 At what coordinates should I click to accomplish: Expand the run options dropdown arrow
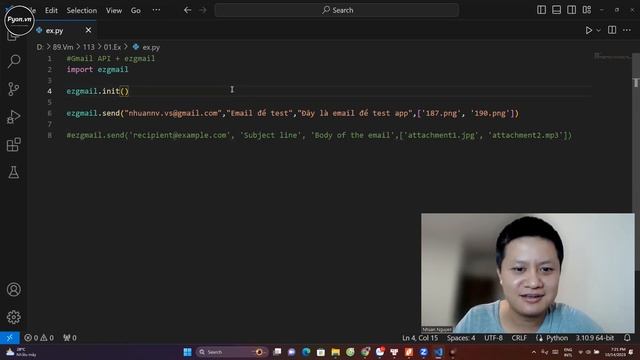[598, 30]
